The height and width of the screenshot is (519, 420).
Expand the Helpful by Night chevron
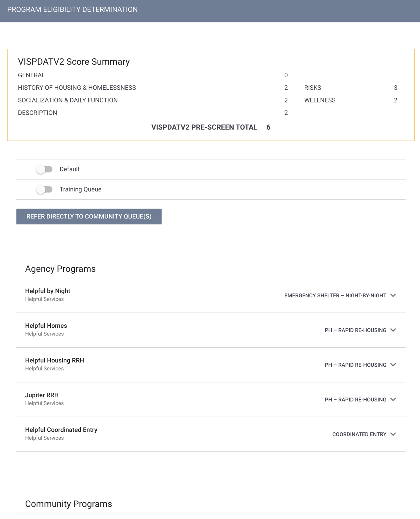pyautogui.click(x=393, y=295)
